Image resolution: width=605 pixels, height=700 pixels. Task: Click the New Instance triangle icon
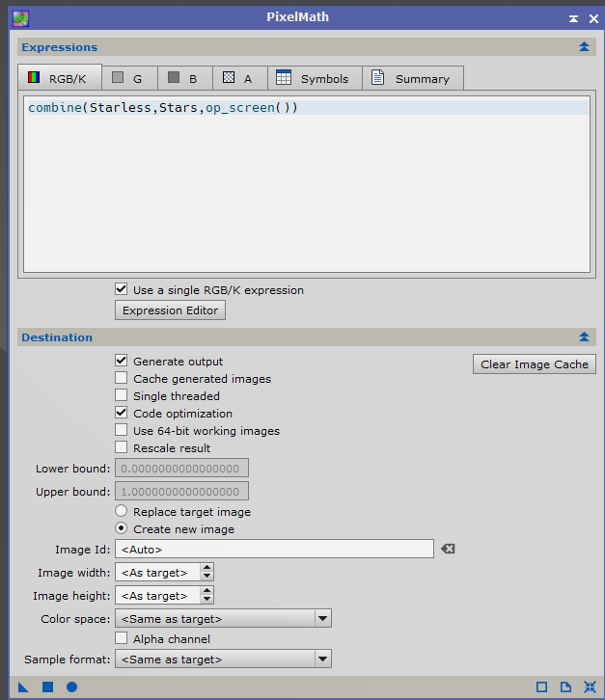pos(23,687)
